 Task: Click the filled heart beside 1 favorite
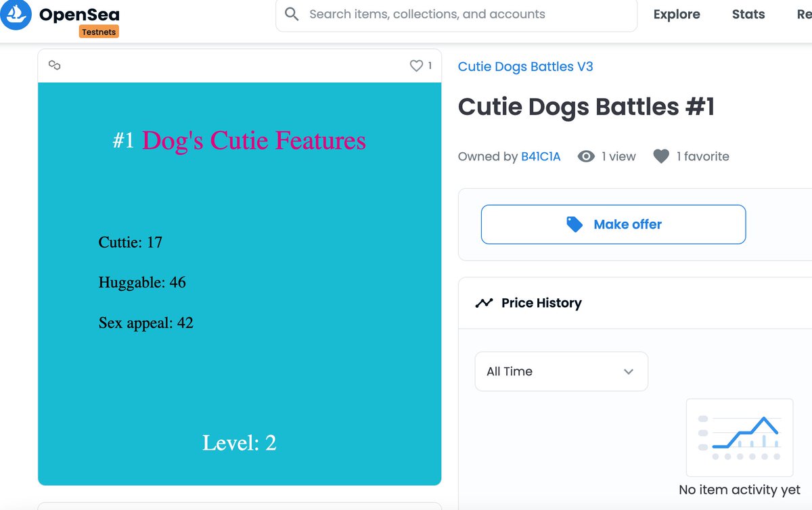point(661,156)
